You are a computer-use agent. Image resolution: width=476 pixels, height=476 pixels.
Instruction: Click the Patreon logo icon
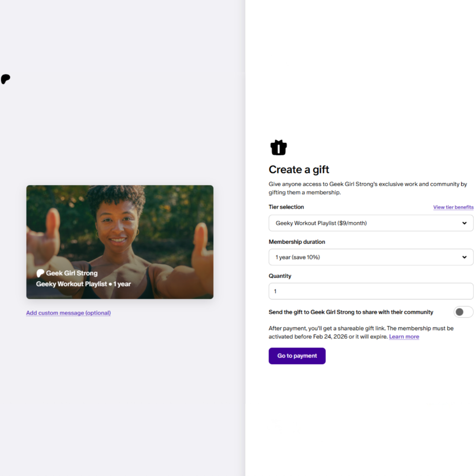point(5,79)
